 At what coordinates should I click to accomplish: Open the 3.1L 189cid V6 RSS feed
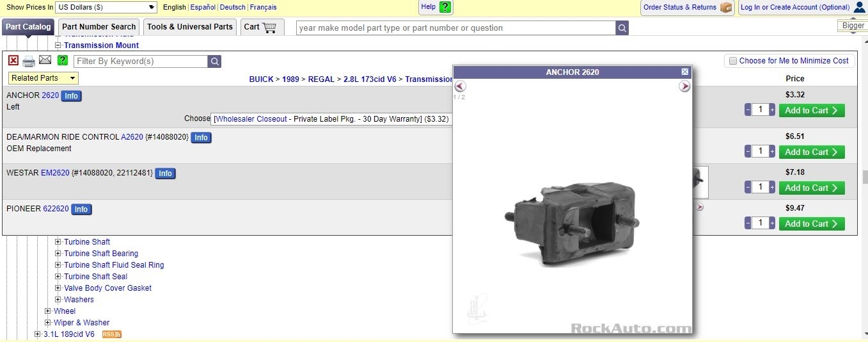click(x=112, y=334)
